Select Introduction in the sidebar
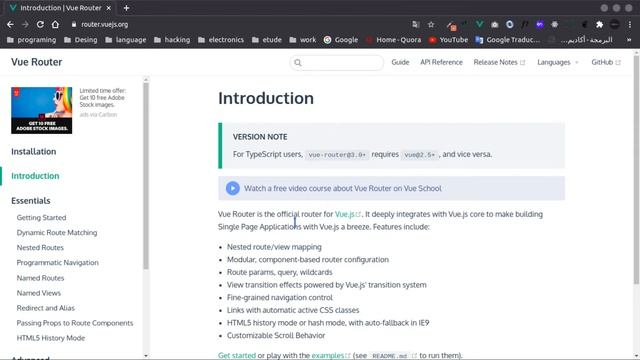Screen dimensions: 640x360 35,176
